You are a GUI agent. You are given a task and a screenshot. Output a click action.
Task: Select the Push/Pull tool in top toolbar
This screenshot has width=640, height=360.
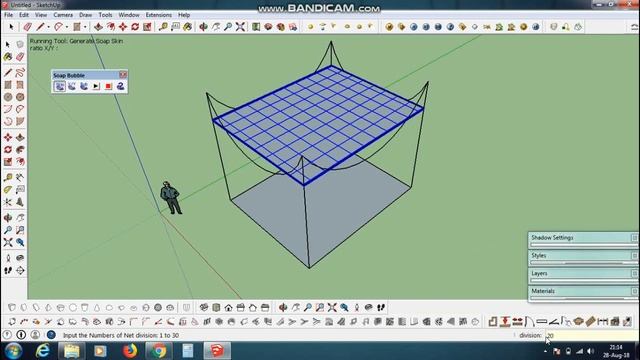(98, 27)
